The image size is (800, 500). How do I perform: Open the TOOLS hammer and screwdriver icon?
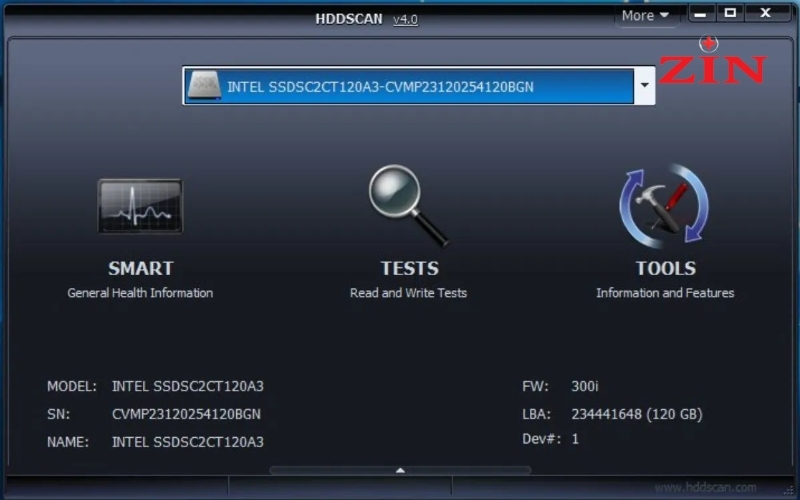pyautogui.click(x=664, y=205)
